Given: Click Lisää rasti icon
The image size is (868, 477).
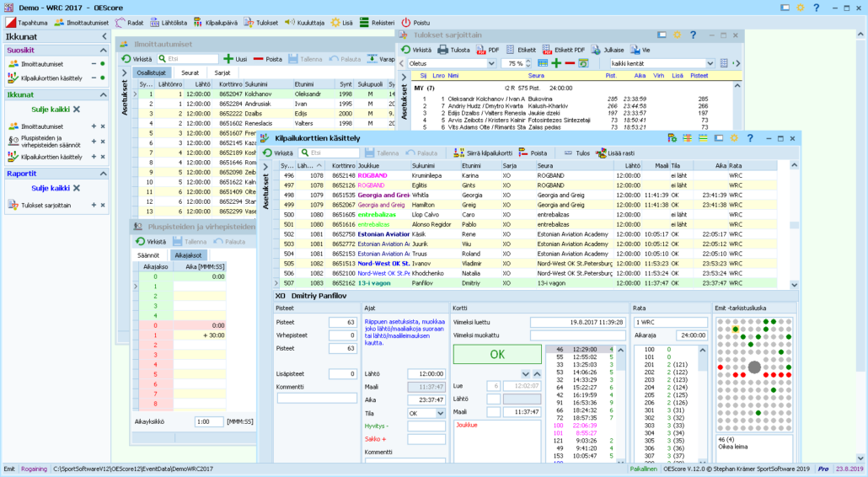Looking at the screenshot, I should pyautogui.click(x=601, y=153).
